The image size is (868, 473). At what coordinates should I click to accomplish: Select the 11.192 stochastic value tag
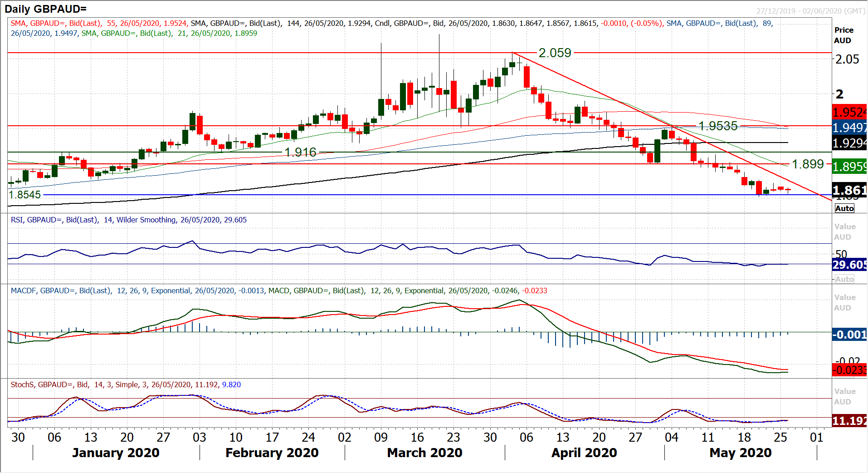click(849, 421)
